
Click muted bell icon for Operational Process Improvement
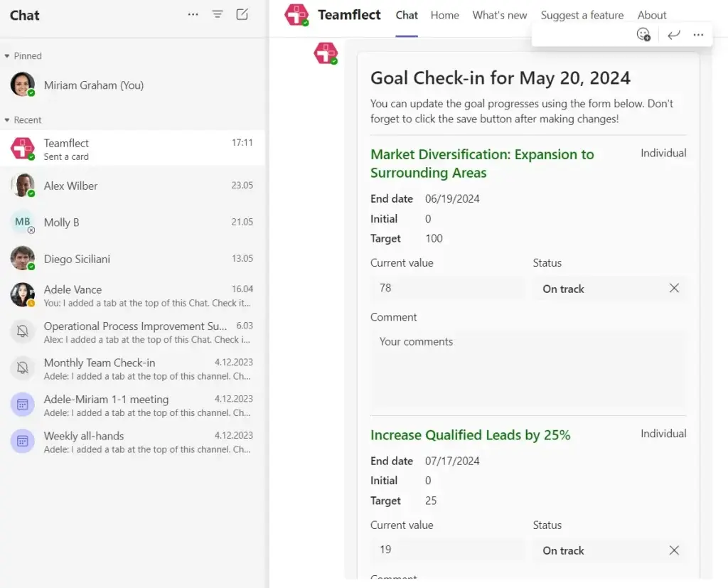pyautogui.click(x=22, y=331)
